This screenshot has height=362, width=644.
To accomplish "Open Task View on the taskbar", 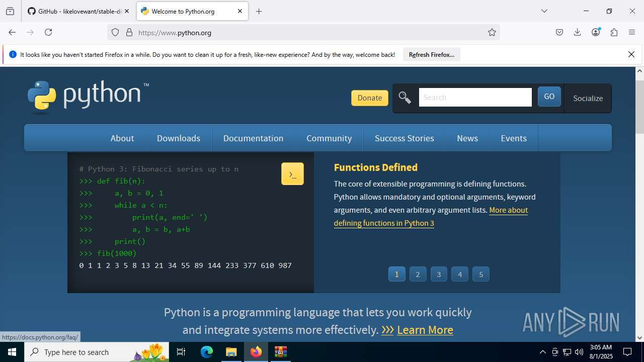I will coord(181,352).
